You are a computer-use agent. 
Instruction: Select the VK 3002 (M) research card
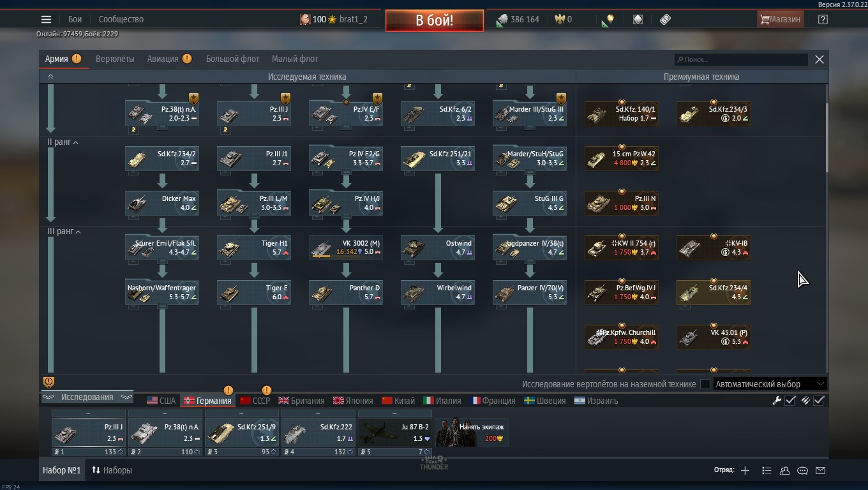346,248
